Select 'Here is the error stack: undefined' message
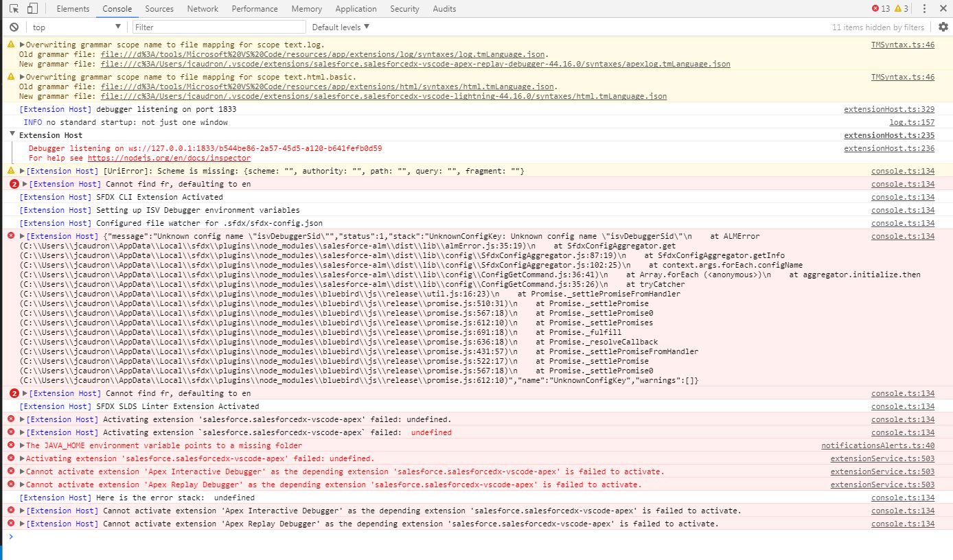This screenshot has height=560, width=953. tap(175, 498)
